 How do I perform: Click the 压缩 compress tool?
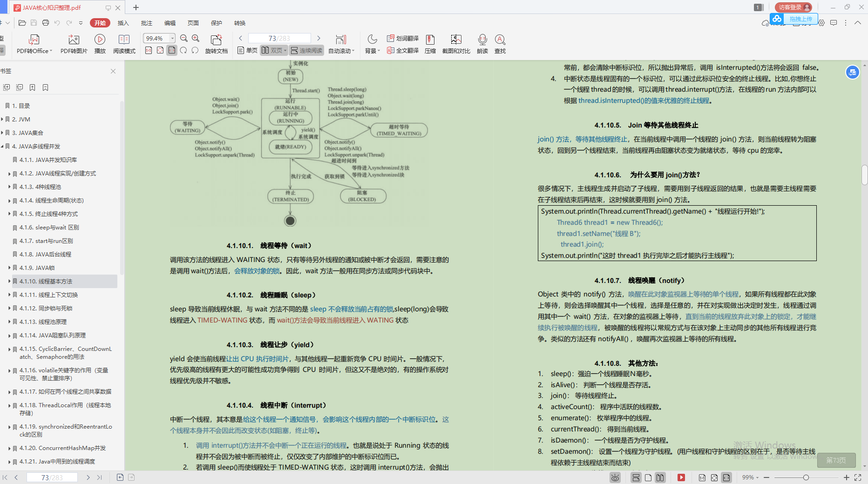[x=430, y=44]
